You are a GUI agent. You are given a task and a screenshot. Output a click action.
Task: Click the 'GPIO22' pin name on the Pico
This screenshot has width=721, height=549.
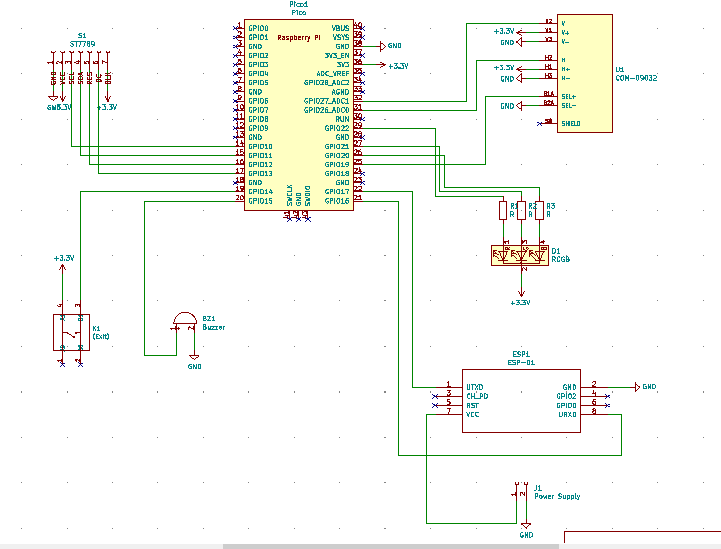pos(337,128)
